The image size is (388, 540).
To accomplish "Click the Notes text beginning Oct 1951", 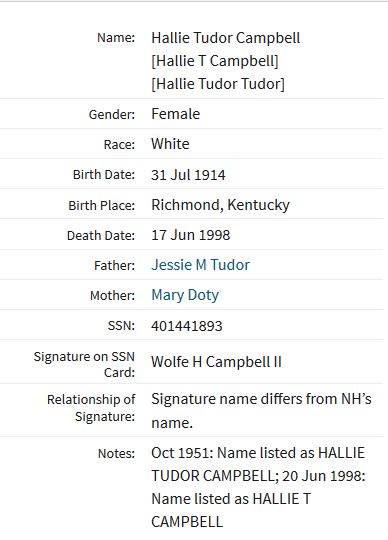I will tap(258, 487).
